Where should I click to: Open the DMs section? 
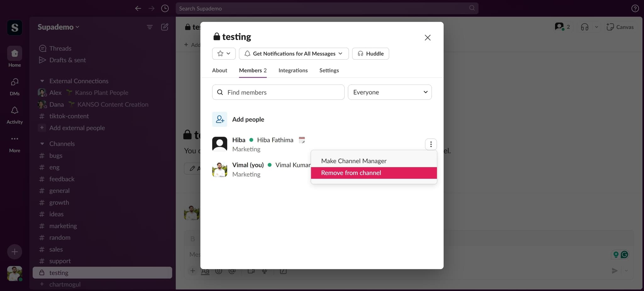(x=14, y=82)
